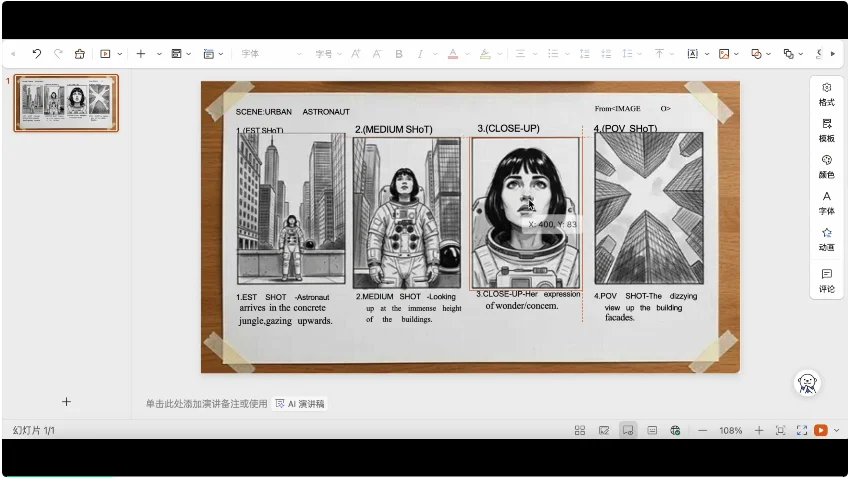849x479 pixels.
Task: Click the zoom in plus button
Action: [x=758, y=430]
